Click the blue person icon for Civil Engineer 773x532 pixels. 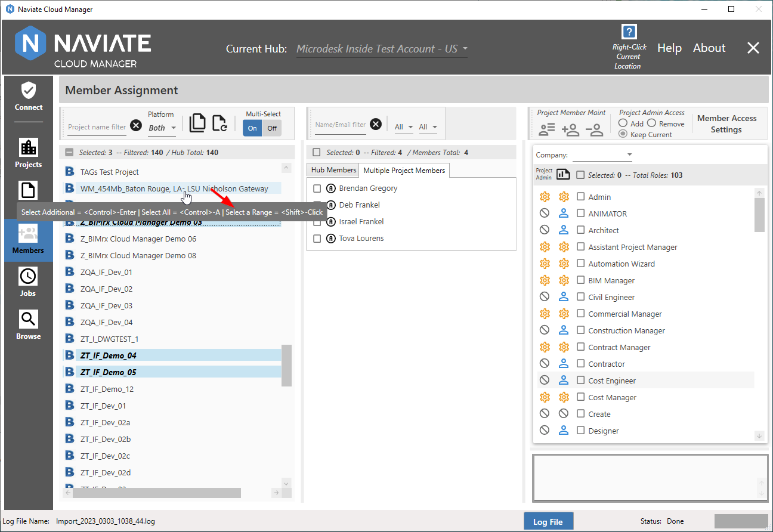564,297
